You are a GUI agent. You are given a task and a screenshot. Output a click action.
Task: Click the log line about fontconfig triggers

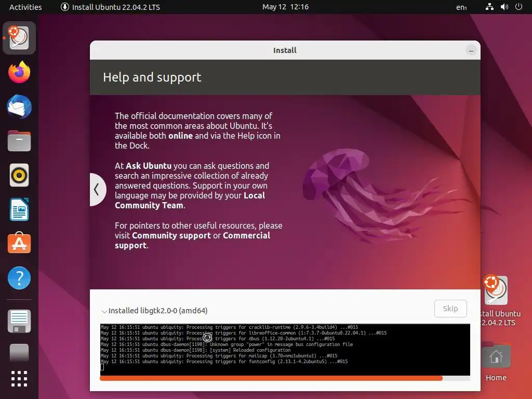tap(224, 362)
